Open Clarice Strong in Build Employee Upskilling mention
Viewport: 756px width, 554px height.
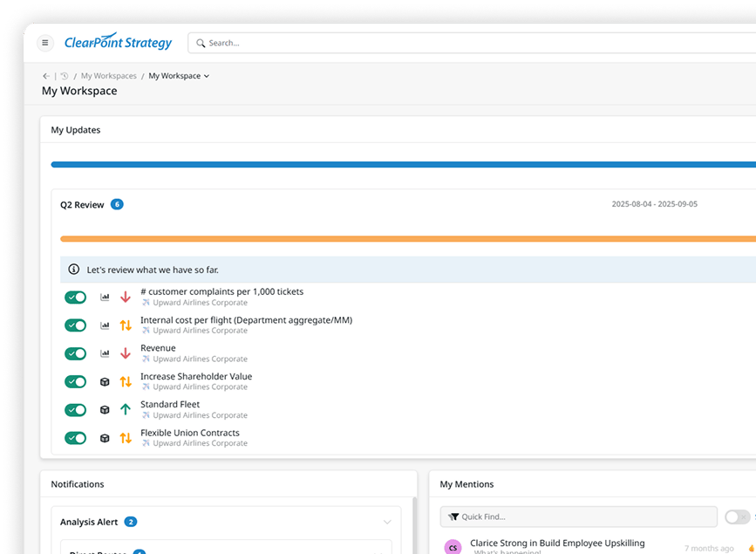(x=557, y=543)
